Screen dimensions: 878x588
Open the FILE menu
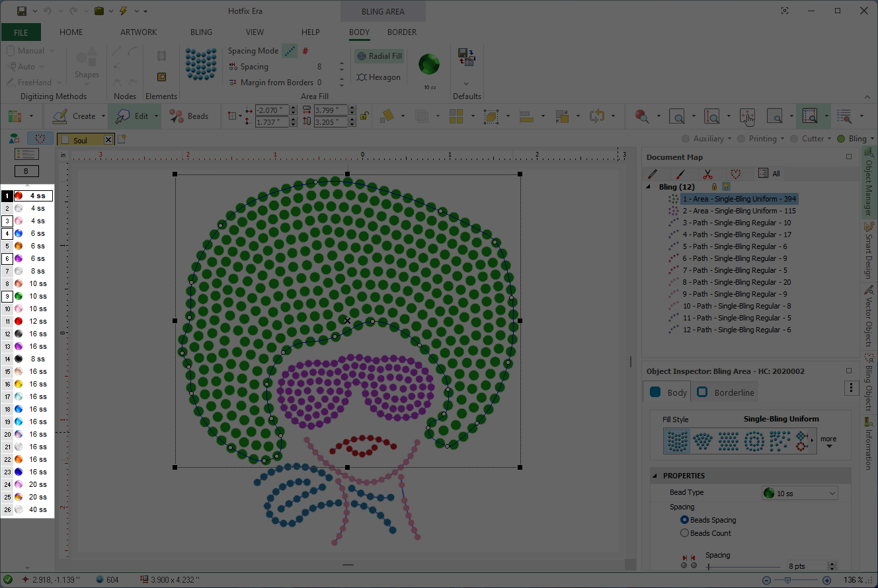click(x=20, y=32)
